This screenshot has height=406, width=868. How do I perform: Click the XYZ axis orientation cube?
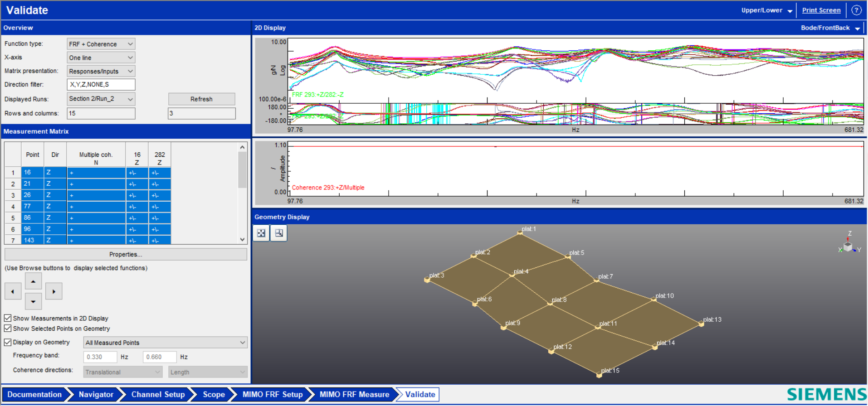click(x=848, y=246)
